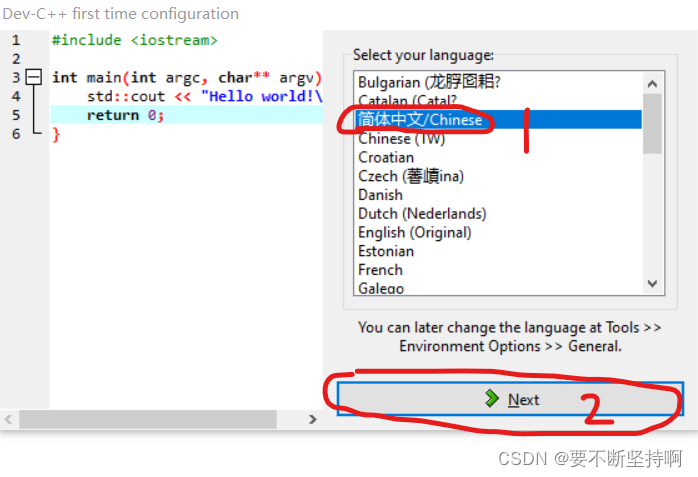Click the code preview left scroll arrow

[x=9, y=419]
